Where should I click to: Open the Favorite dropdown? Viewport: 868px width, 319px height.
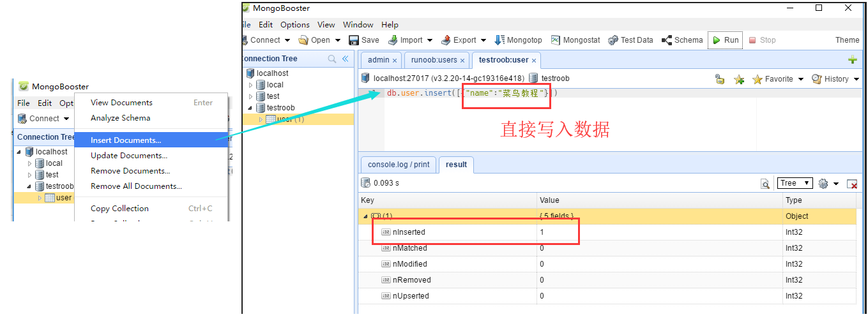(x=777, y=79)
